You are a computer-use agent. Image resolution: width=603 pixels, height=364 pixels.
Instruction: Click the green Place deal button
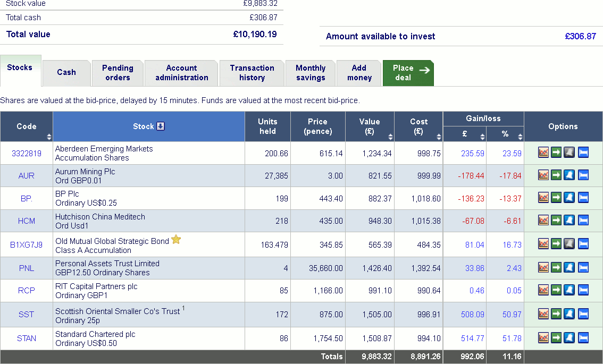(408, 73)
